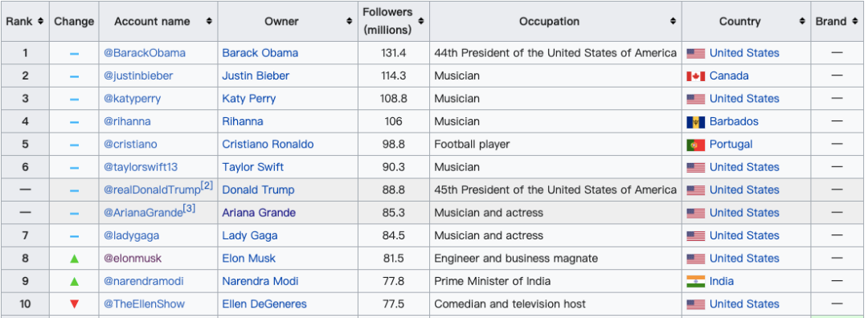The width and height of the screenshot is (868, 318).
Task: Sort by Brand column arrows
Action: tap(856, 22)
